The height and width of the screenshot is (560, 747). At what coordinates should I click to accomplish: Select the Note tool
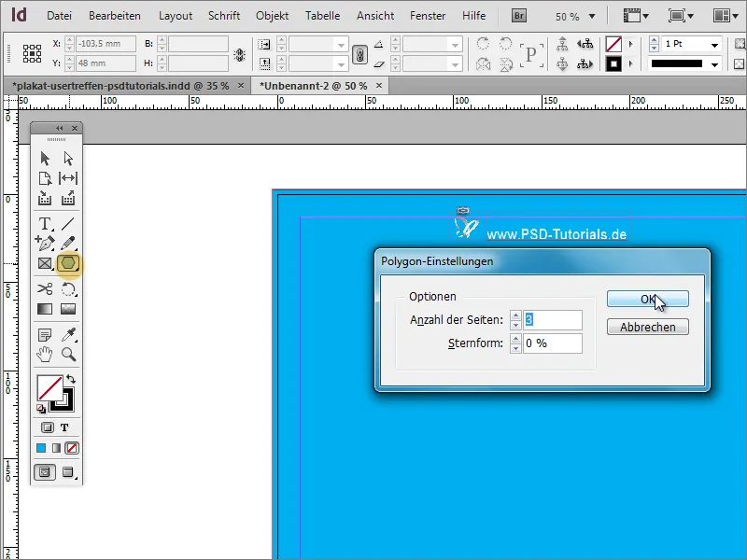click(45, 335)
